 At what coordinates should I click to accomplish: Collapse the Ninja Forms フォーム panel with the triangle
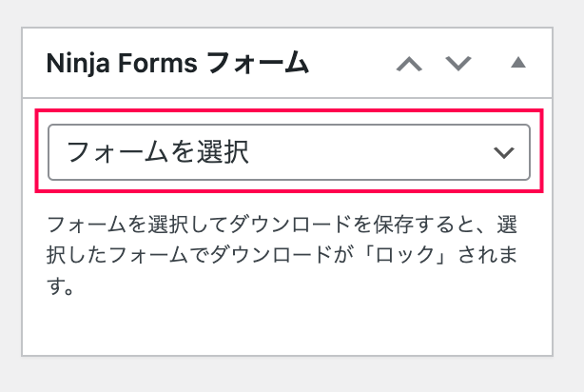518,62
